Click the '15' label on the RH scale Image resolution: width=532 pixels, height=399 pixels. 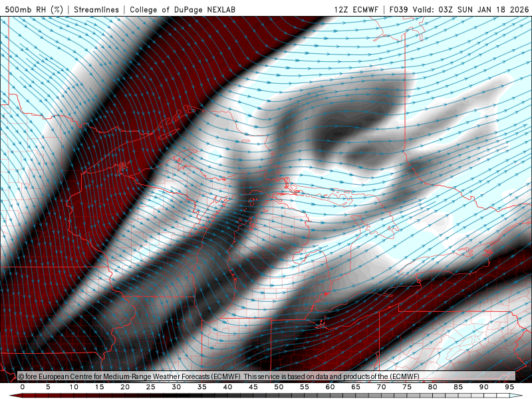point(99,387)
